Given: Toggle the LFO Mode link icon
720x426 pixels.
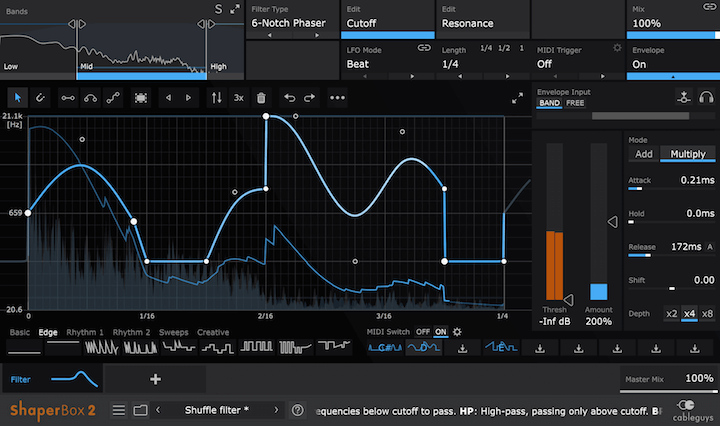Looking at the screenshot, I should click(x=424, y=48).
